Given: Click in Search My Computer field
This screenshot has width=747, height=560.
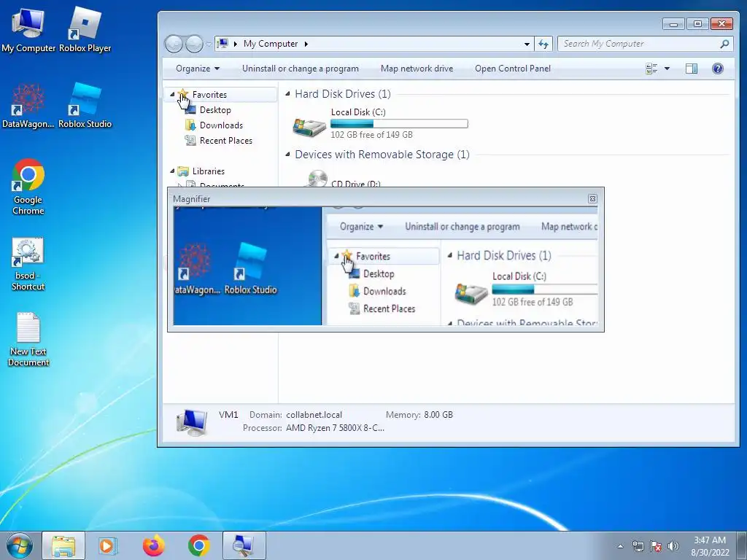Looking at the screenshot, I should click(638, 44).
